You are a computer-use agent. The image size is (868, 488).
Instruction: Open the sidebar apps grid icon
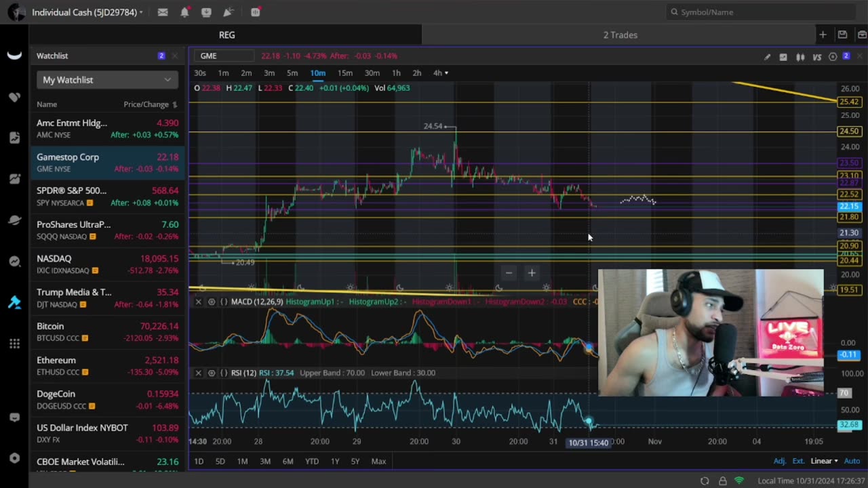click(x=14, y=344)
